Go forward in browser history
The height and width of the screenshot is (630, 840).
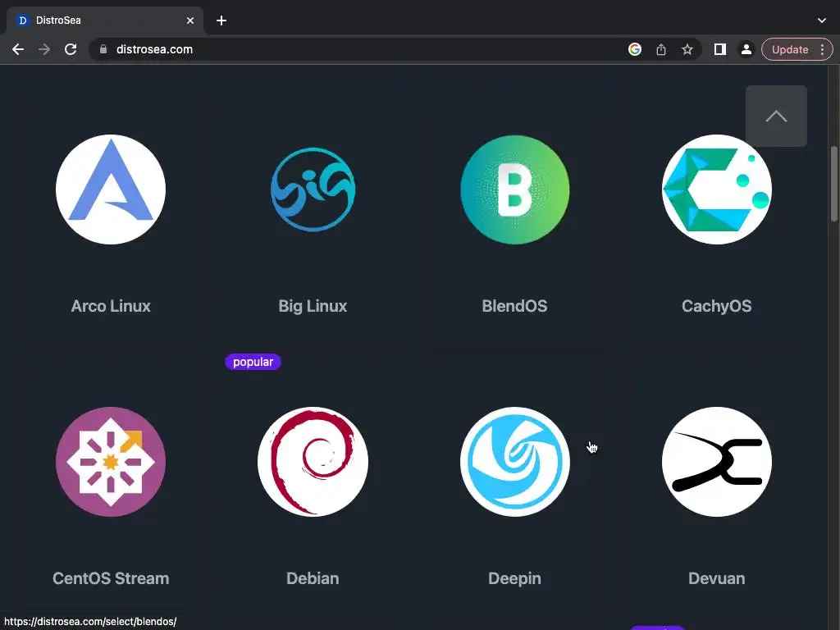[x=44, y=49]
